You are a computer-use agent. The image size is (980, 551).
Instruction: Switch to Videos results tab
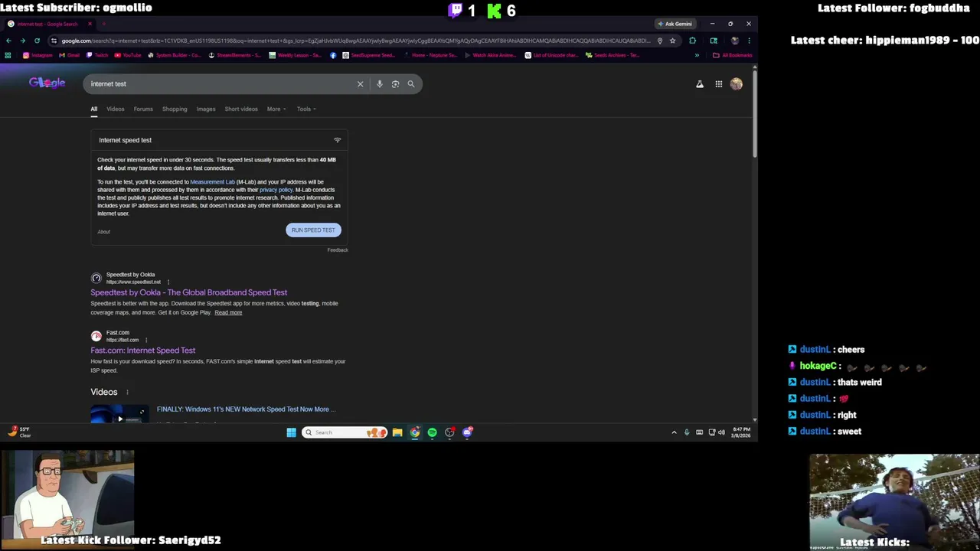point(116,109)
